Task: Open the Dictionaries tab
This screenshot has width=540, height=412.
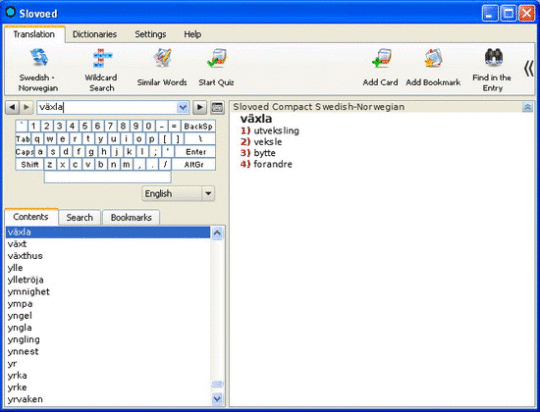Action: [x=95, y=34]
